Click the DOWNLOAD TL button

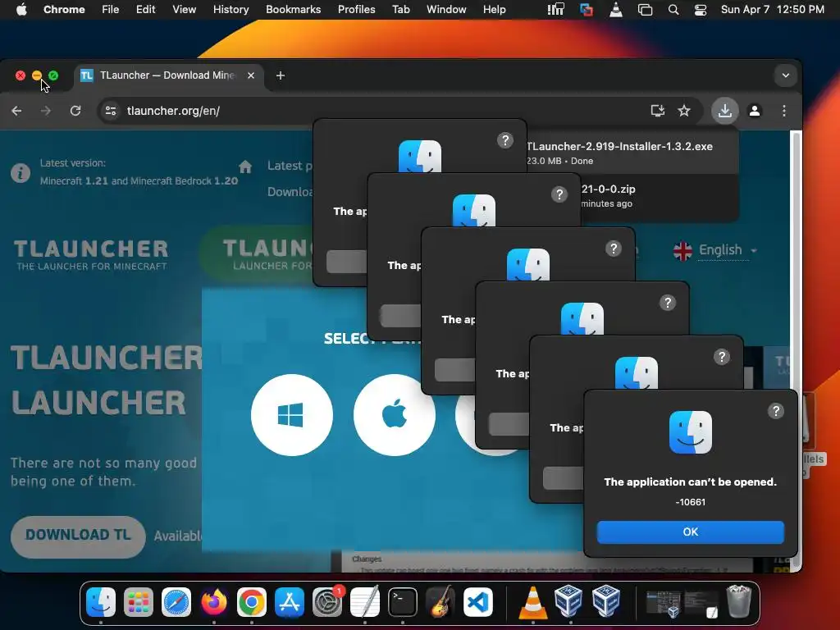pyautogui.click(x=78, y=536)
